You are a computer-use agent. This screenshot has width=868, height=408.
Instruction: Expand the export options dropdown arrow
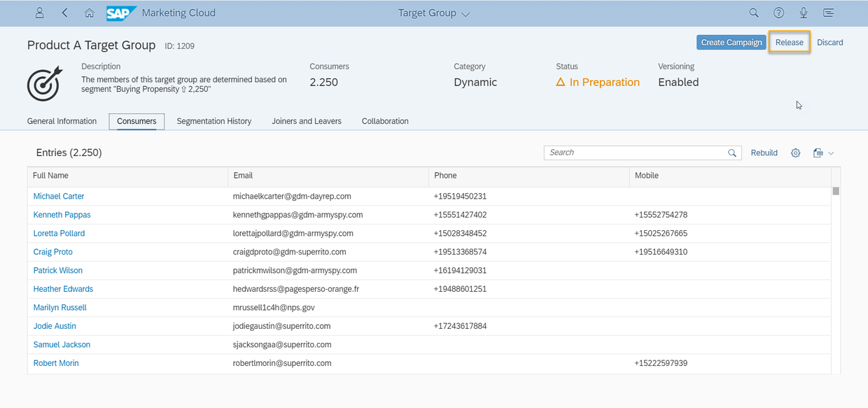pyautogui.click(x=831, y=153)
